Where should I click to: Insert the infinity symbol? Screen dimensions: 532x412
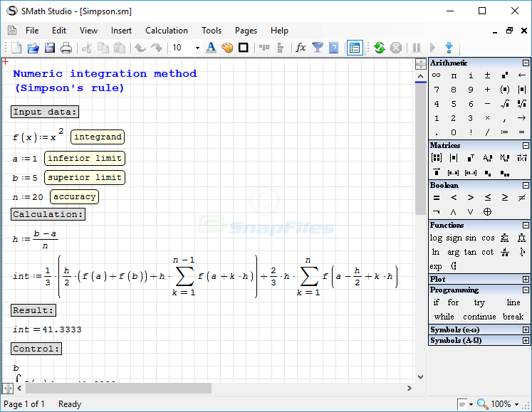[x=437, y=75]
